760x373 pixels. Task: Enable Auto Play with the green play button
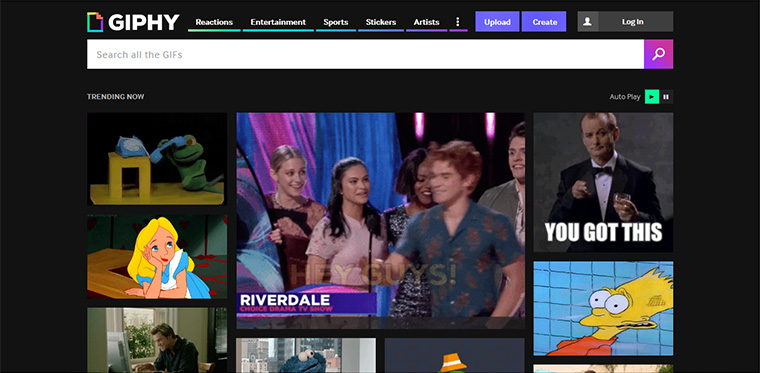pos(652,97)
